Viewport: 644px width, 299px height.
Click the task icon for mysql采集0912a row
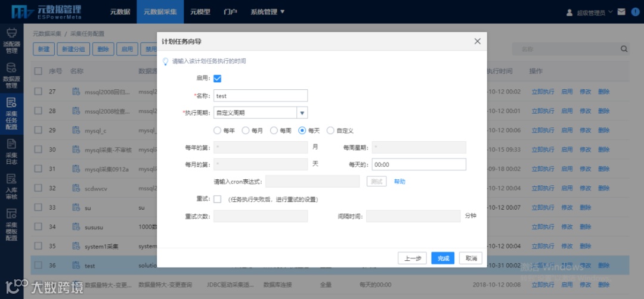pyautogui.click(x=76, y=169)
